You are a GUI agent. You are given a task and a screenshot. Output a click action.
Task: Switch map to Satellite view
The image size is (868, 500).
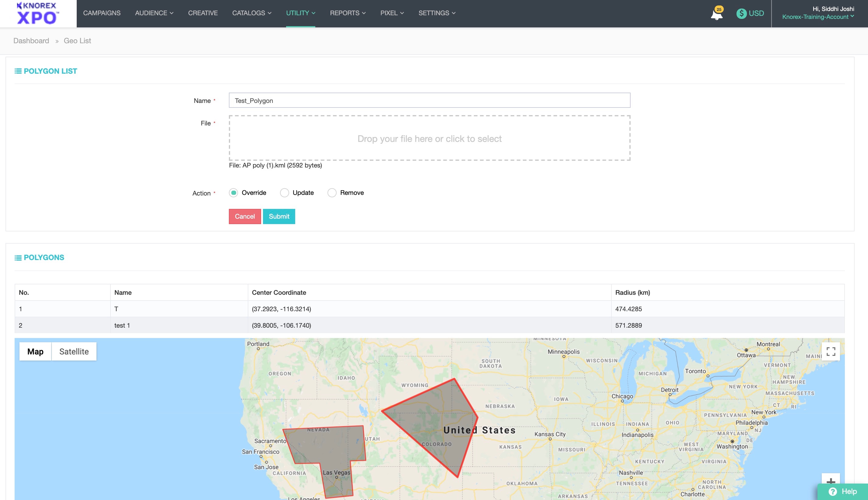click(x=74, y=351)
